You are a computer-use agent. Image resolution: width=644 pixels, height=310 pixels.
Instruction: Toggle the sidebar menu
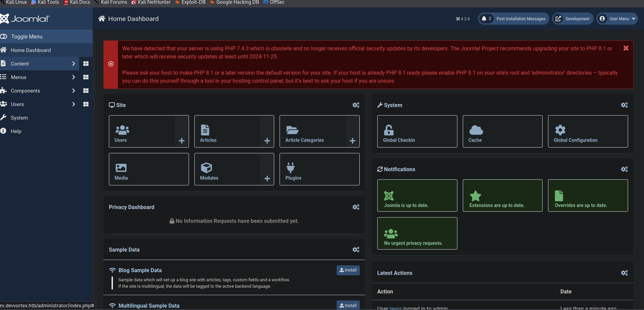[26, 36]
